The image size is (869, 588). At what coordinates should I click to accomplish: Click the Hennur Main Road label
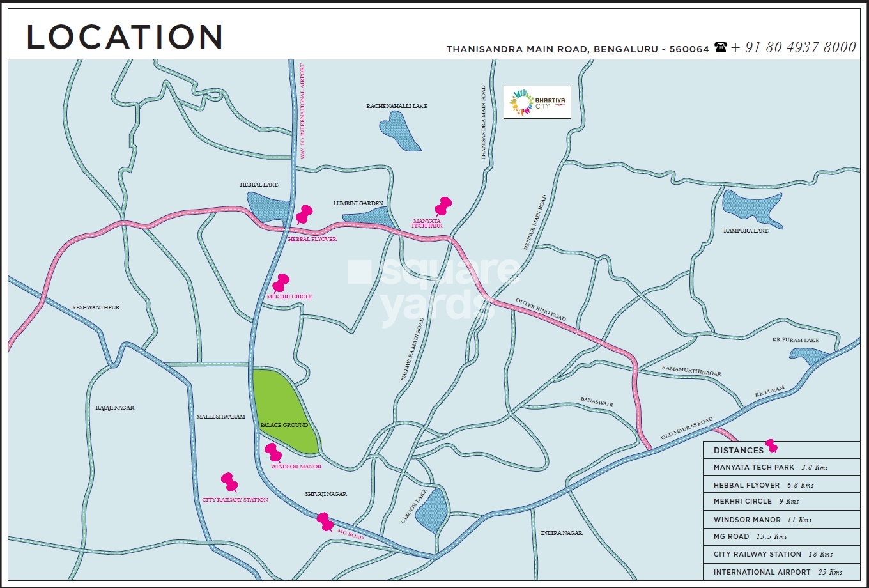tap(535, 222)
